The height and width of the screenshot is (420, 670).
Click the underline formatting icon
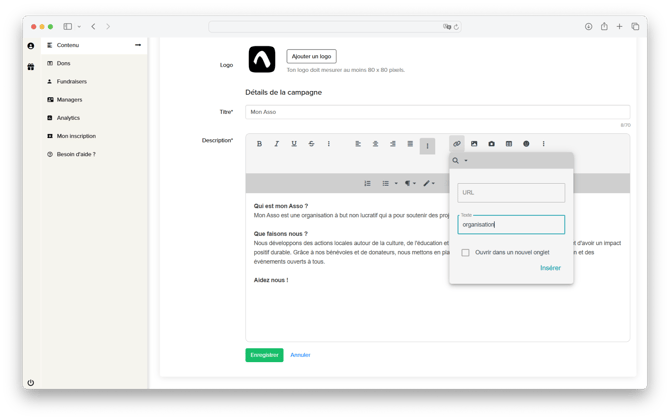pyautogui.click(x=294, y=144)
